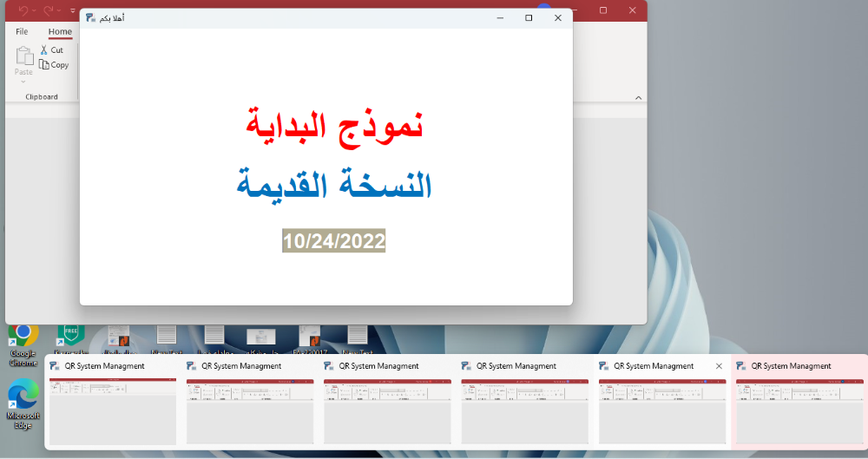Open the Google Chrome desktop shortcut
868x459 pixels.
tap(23, 345)
